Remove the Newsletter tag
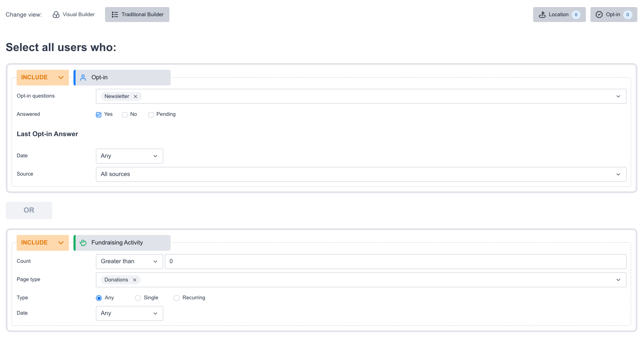Screen dimensions: 644x340 (135, 96)
